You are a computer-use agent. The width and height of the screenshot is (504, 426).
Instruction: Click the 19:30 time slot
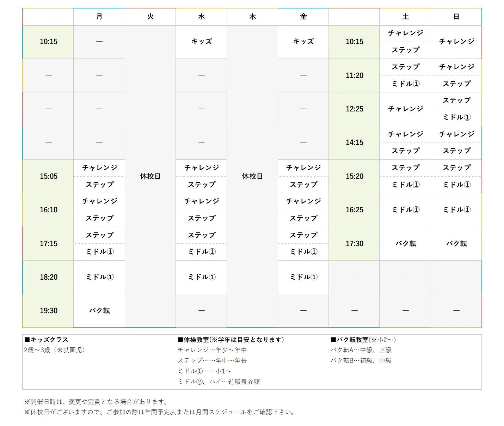click(48, 311)
